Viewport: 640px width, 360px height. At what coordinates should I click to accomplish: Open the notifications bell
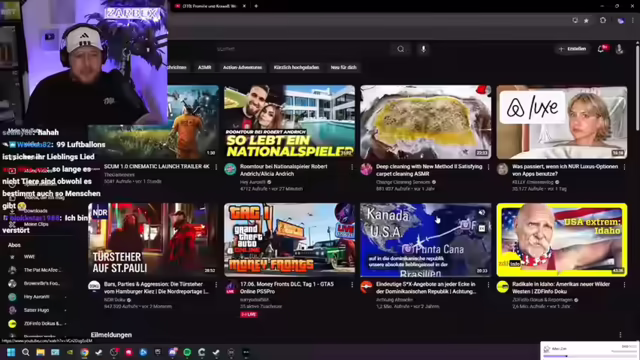602,49
